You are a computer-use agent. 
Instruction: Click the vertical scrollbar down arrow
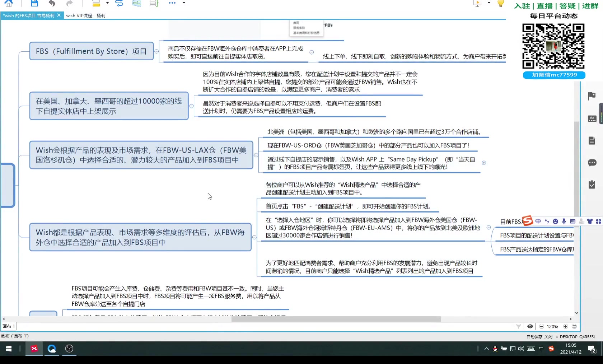pos(576,313)
